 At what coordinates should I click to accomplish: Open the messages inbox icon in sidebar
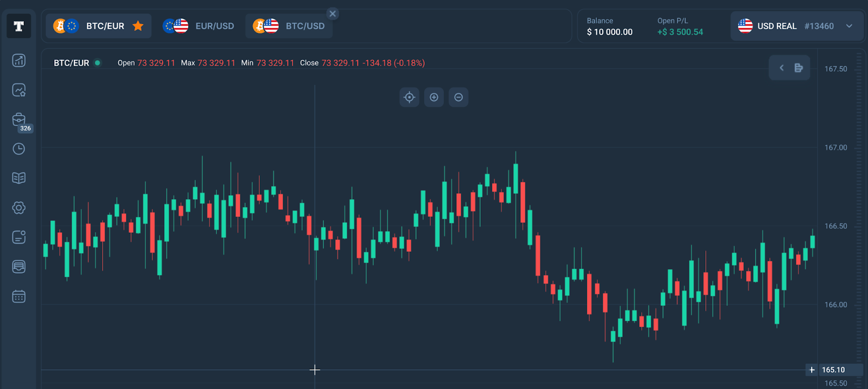coord(19,266)
